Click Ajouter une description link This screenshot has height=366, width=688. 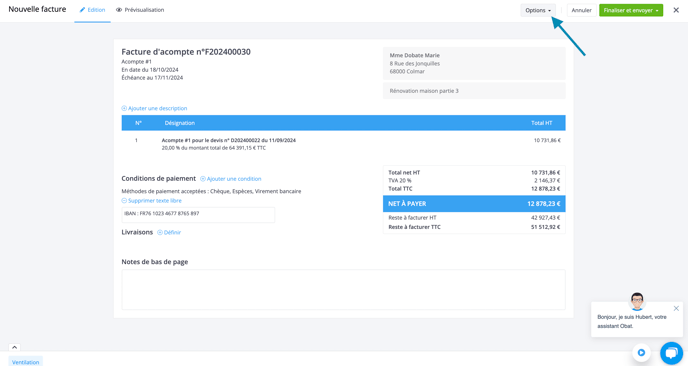[x=158, y=108]
